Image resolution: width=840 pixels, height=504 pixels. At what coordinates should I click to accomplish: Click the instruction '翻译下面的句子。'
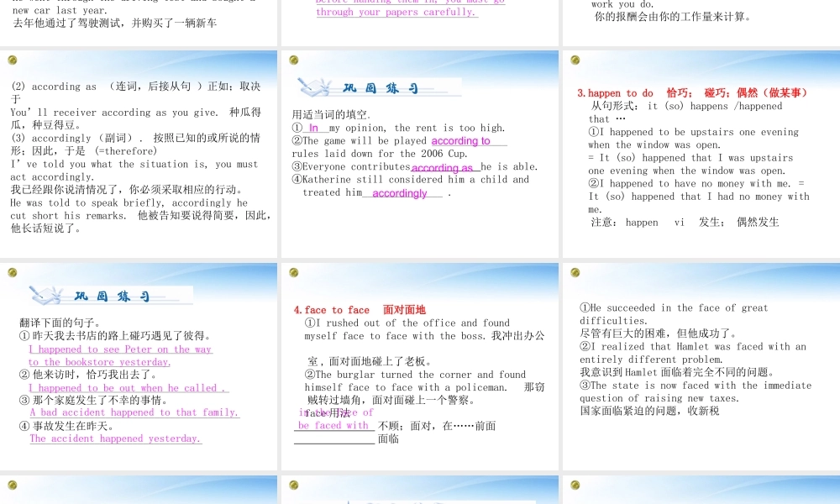tap(60, 323)
